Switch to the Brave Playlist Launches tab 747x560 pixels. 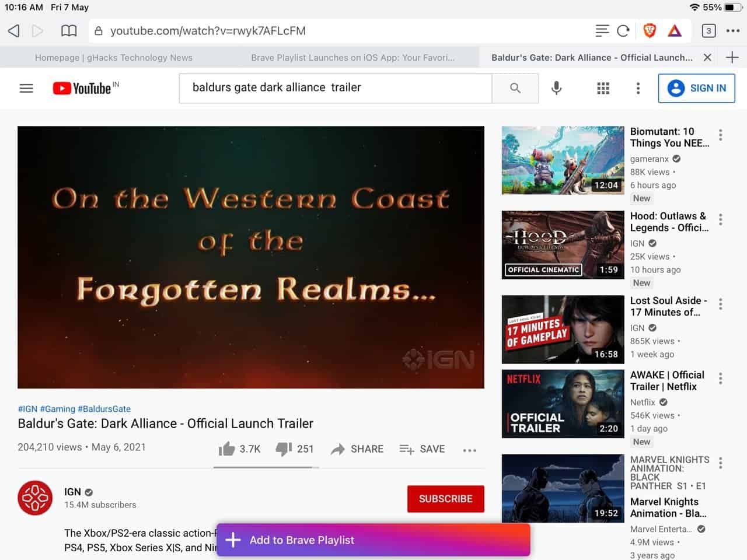352,57
